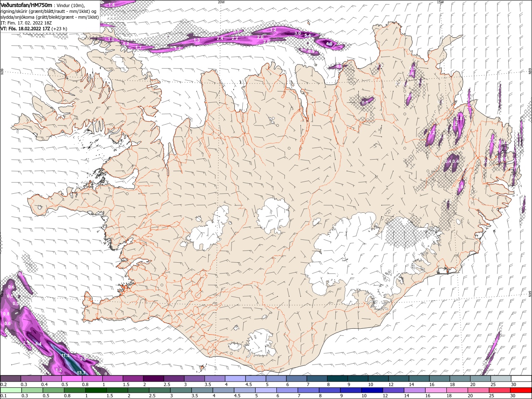
Task: Click the 20W longitude label
Action: tap(221, 2)
